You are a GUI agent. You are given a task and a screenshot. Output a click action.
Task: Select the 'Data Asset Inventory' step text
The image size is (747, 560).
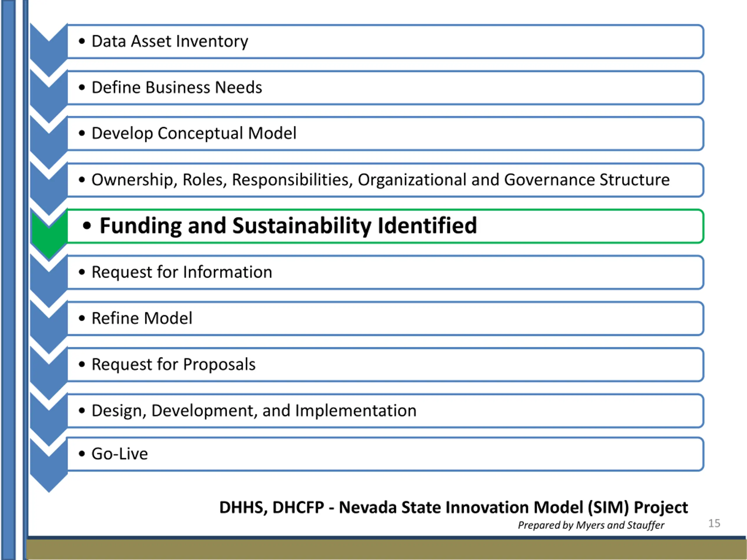[170, 41]
